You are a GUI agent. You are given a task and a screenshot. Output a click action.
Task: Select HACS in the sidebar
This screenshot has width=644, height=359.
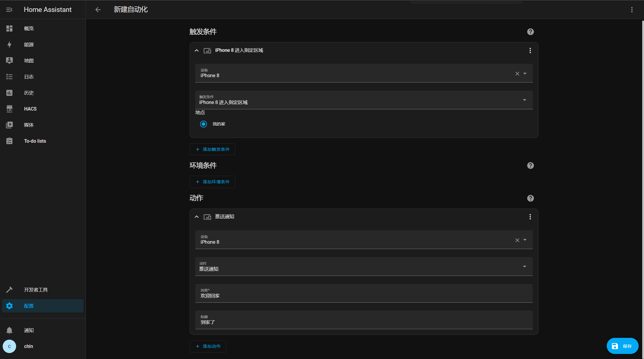43,109
